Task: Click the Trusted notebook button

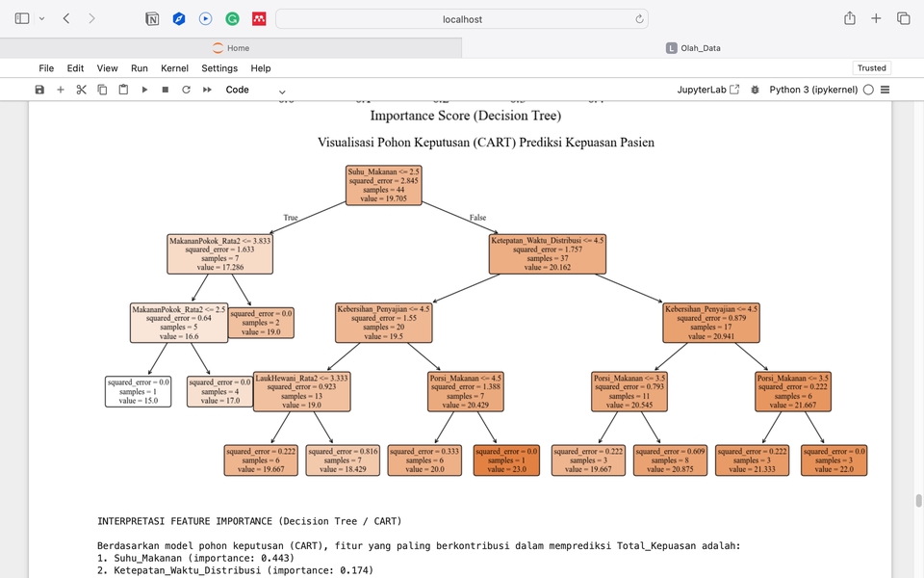Action: 871,68
